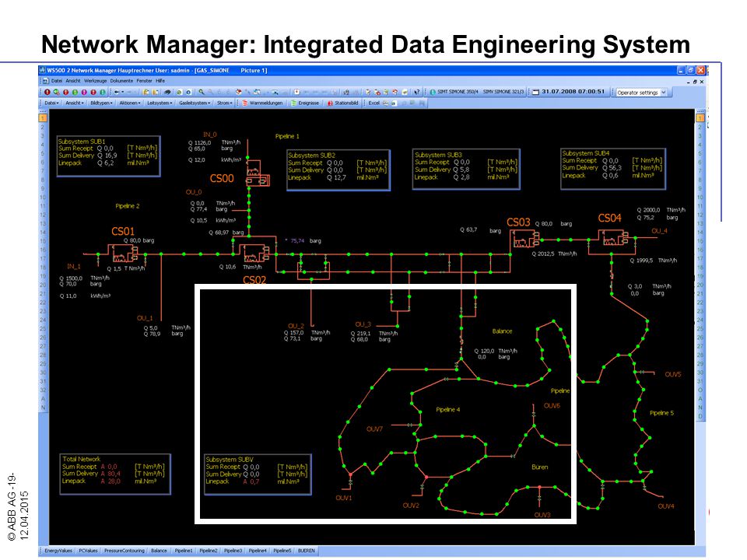Click the document icon left of Datei menu

[x=46, y=81]
